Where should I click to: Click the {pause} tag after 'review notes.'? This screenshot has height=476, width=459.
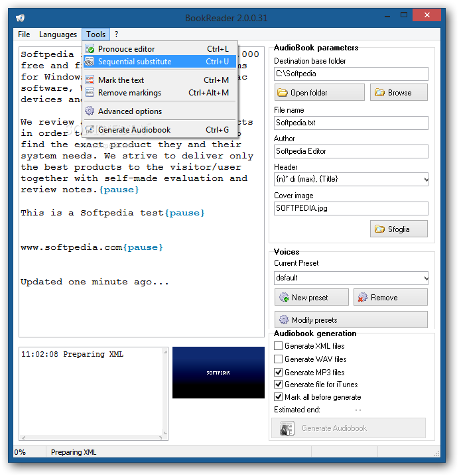[119, 190]
